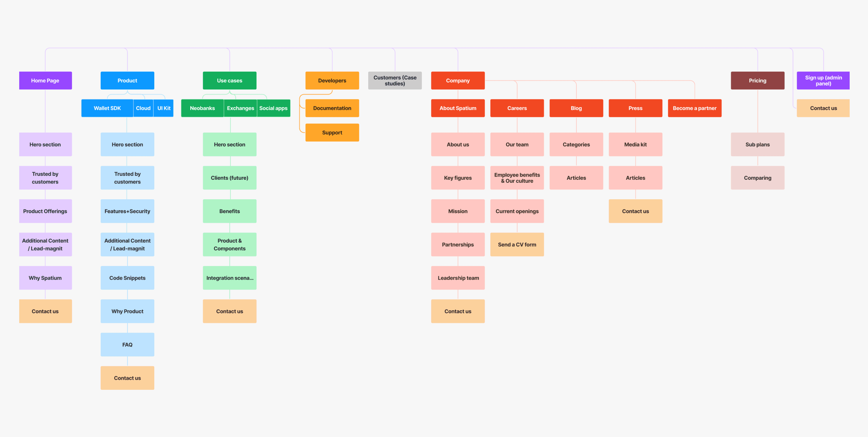Click Contact us under Use cases column
868x437 pixels.
[x=229, y=311]
